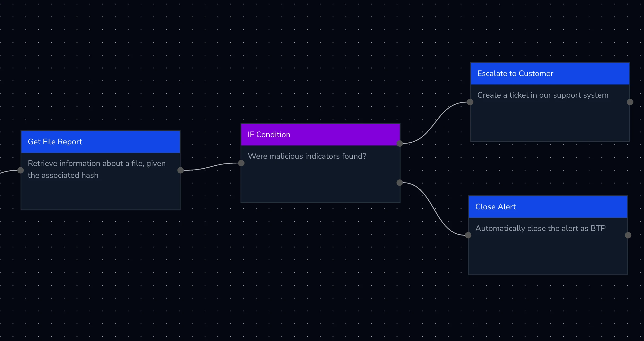
Task: Select the Escalate to Customer node header
Action: (550, 74)
